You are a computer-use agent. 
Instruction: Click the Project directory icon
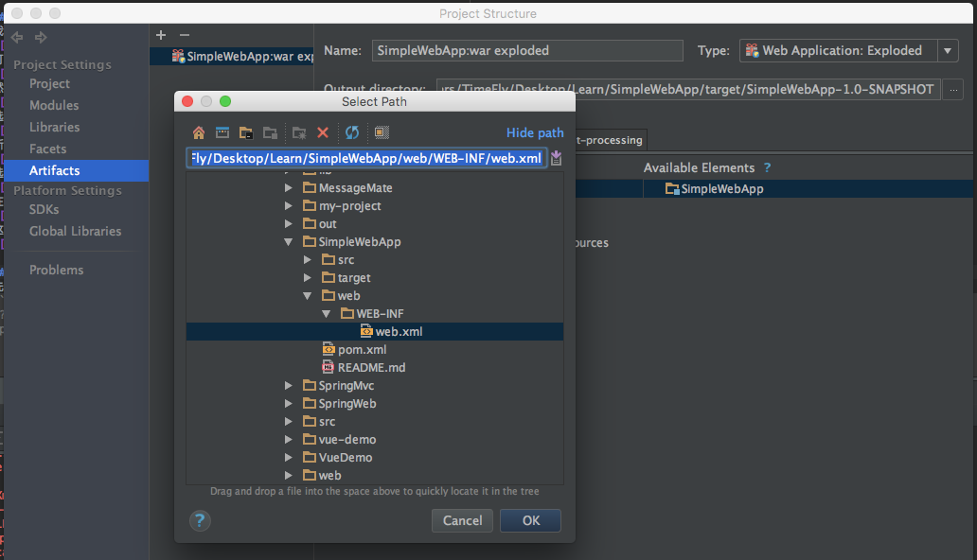(246, 132)
